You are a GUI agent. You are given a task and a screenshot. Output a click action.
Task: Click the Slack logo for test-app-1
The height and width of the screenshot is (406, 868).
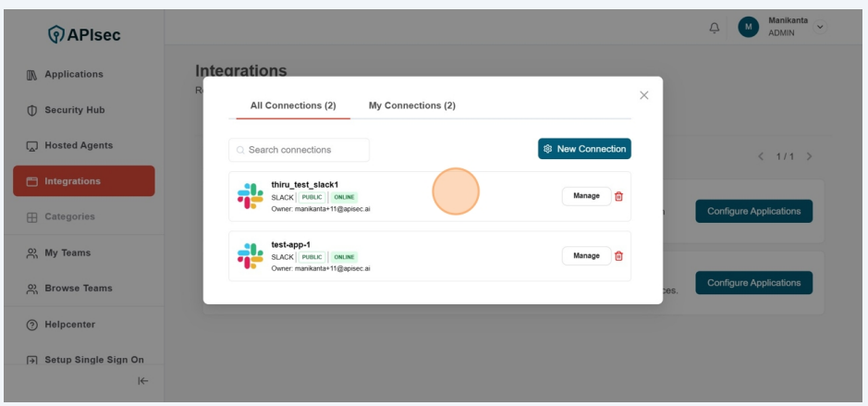coord(250,256)
